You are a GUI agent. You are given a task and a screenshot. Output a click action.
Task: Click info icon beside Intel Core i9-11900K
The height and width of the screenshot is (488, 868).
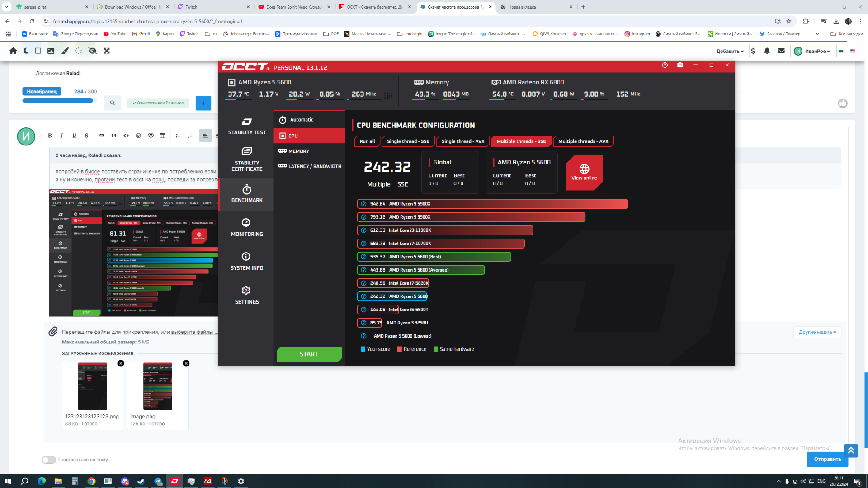363,230
